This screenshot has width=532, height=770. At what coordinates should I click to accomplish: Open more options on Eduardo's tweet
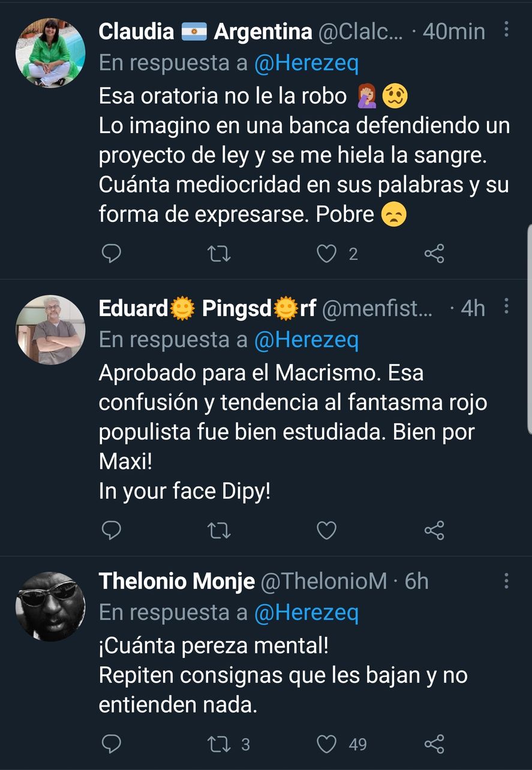tap(507, 307)
